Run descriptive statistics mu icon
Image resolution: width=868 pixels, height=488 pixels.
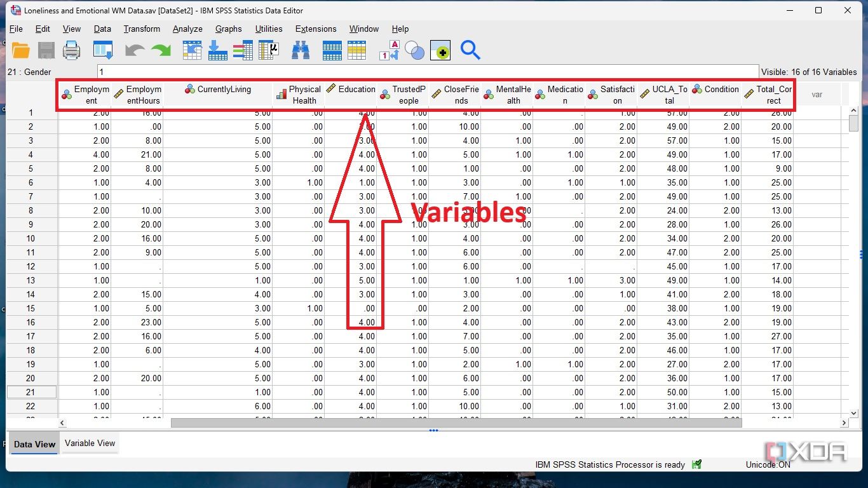pos(269,50)
